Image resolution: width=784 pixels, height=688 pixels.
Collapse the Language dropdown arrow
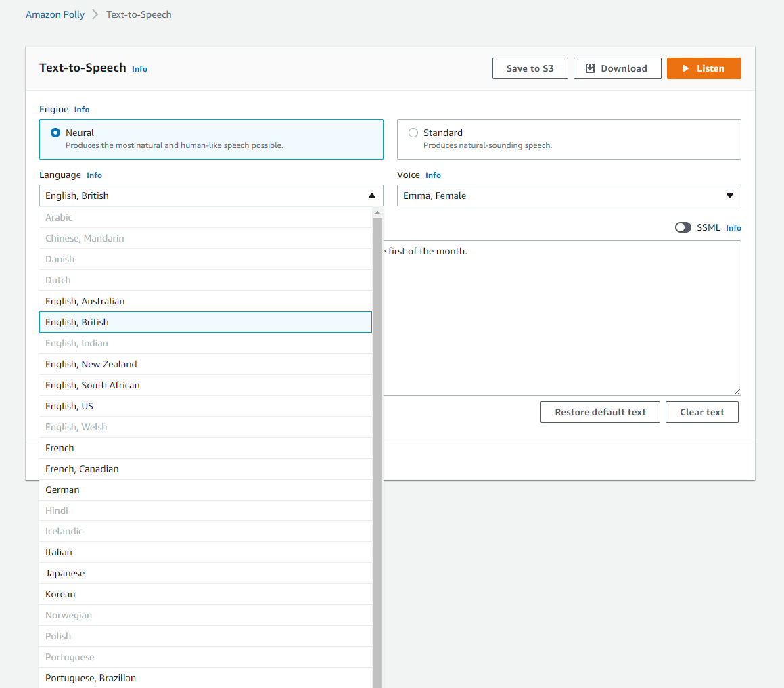coord(371,196)
